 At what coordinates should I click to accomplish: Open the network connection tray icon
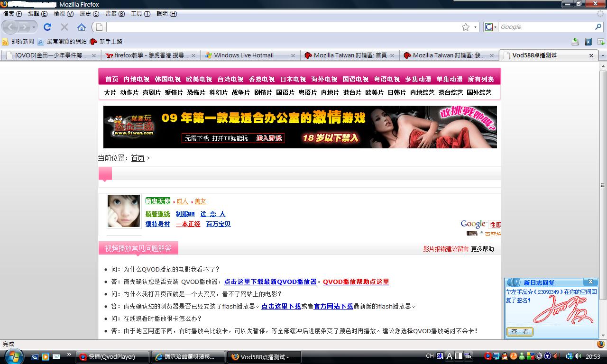click(x=569, y=356)
